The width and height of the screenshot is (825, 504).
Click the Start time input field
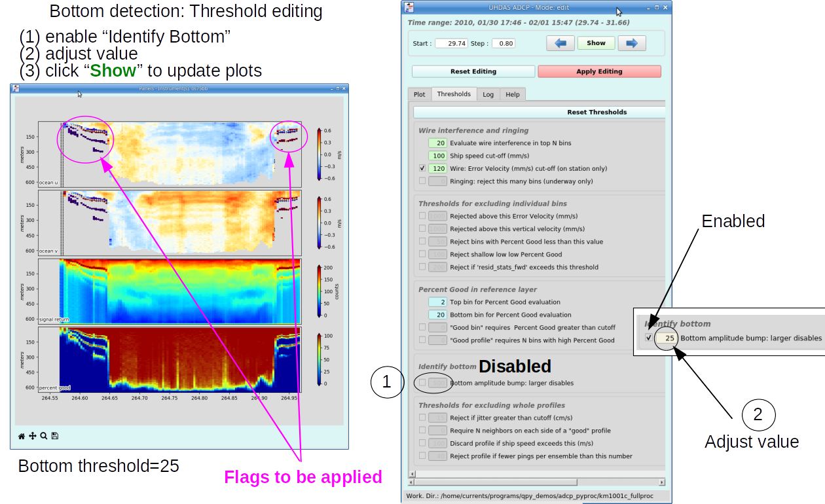point(451,44)
